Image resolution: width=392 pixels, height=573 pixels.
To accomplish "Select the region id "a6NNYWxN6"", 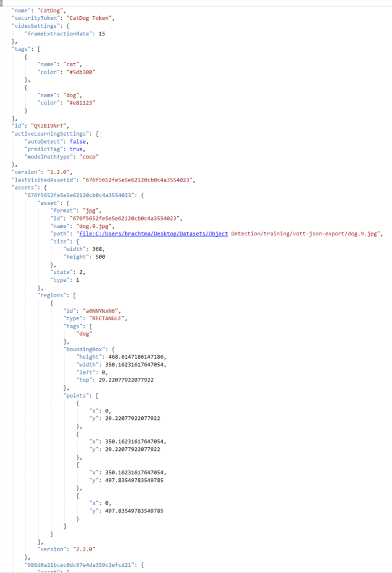I will (100, 311).
